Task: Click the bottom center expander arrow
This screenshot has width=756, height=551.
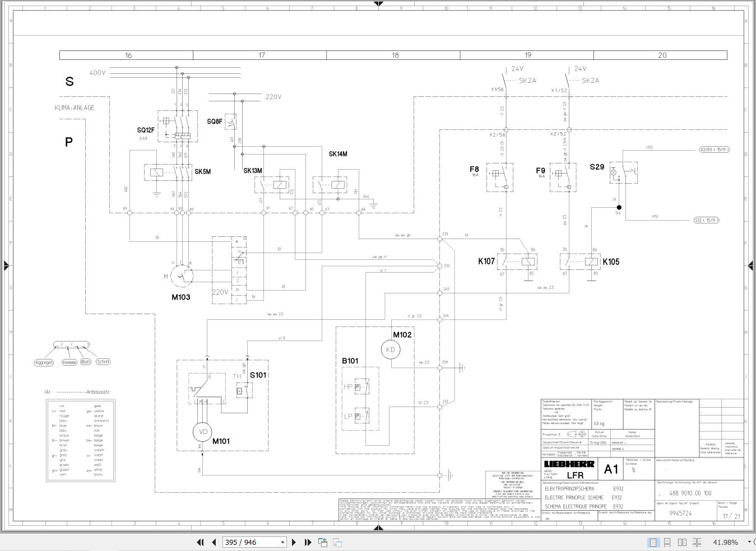Action: [379, 529]
